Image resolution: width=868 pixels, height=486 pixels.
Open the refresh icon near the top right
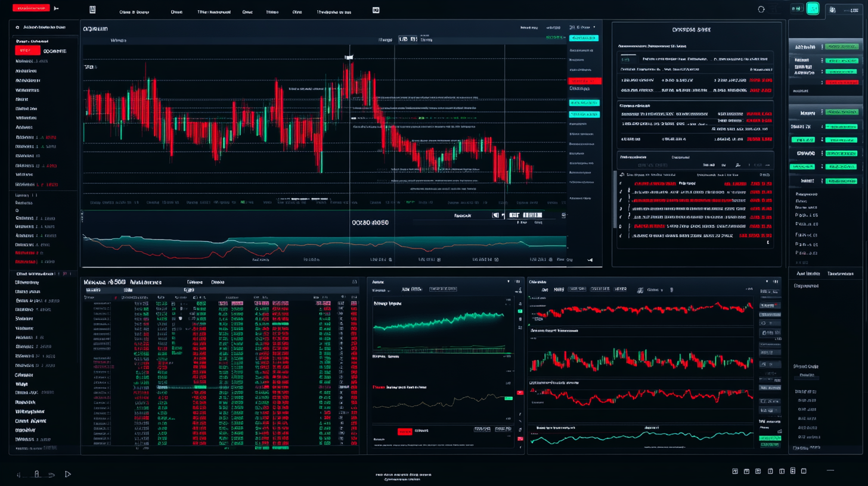coord(761,9)
